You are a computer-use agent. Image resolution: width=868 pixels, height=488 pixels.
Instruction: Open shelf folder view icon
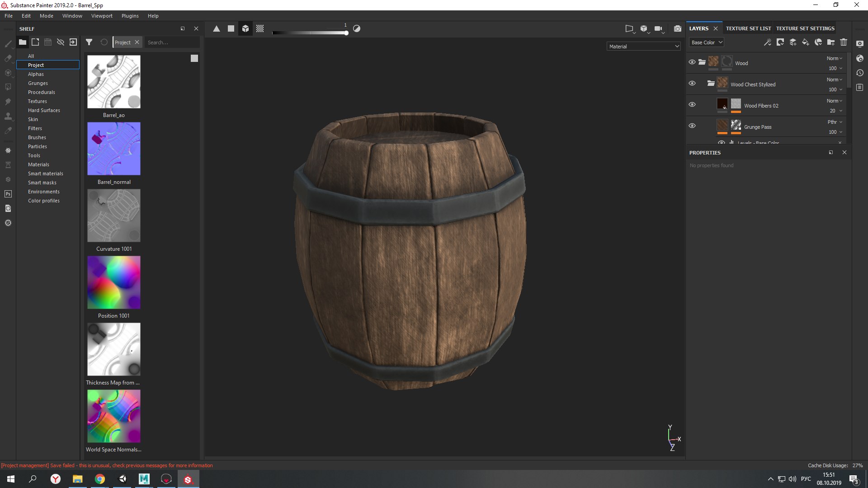click(x=22, y=42)
